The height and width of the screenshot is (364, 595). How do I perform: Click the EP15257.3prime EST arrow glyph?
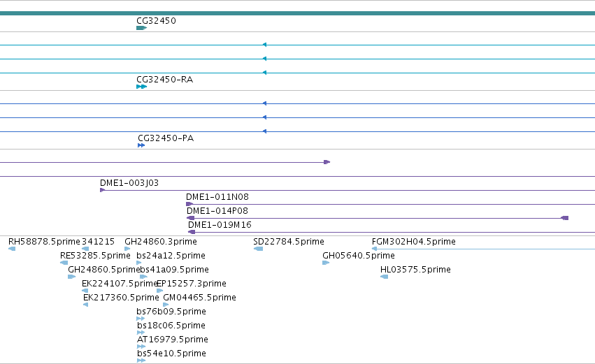(x=159, y=291)
